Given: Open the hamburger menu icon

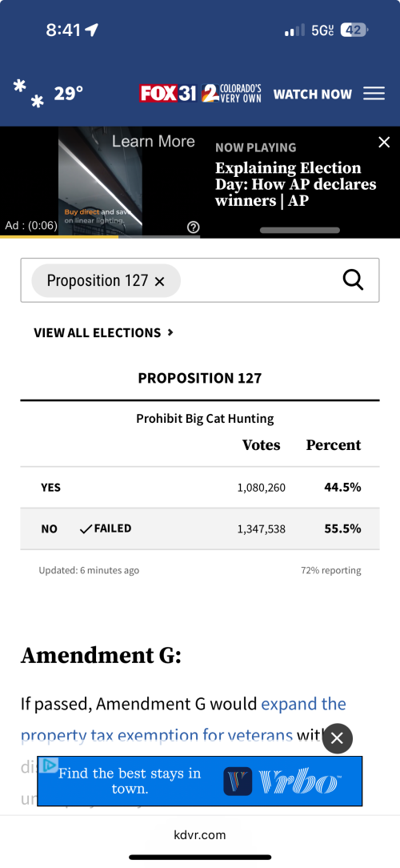Looking at the screenshot, I should [x=374, y=94].
